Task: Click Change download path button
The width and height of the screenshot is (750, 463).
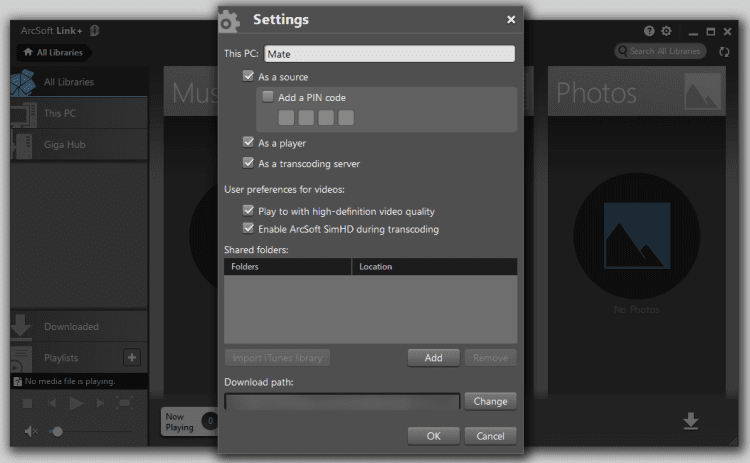Action: [490, 401]
